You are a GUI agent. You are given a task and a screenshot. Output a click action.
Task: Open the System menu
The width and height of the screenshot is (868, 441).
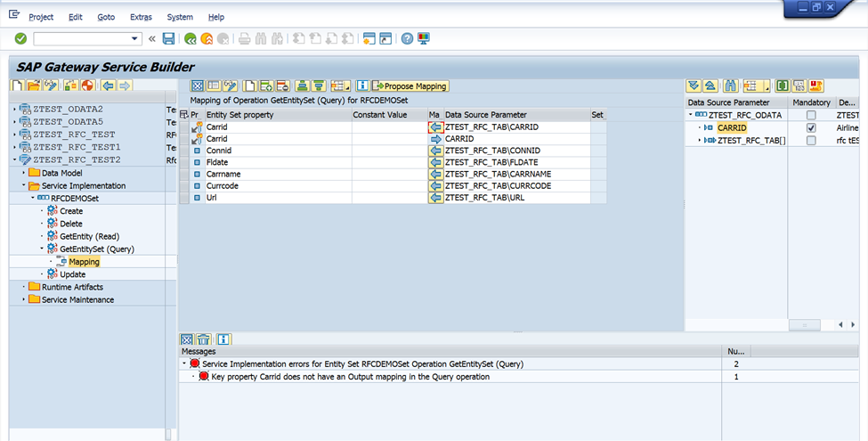tap(180, 17)
